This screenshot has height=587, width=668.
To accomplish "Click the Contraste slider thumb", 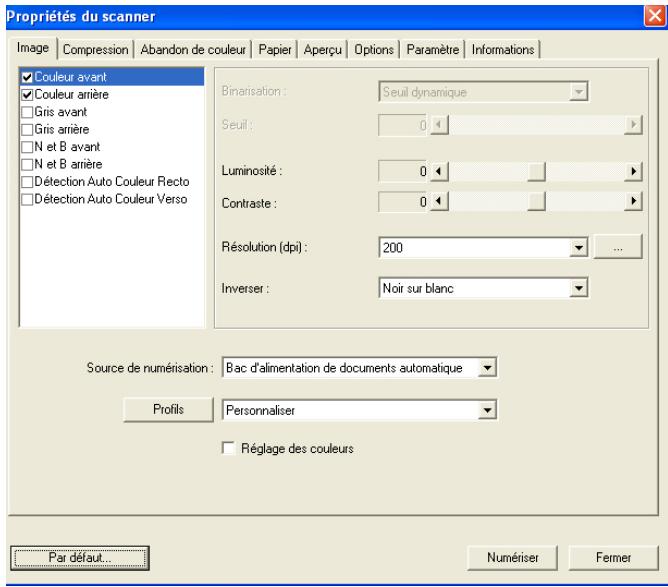I will (536, 201).
